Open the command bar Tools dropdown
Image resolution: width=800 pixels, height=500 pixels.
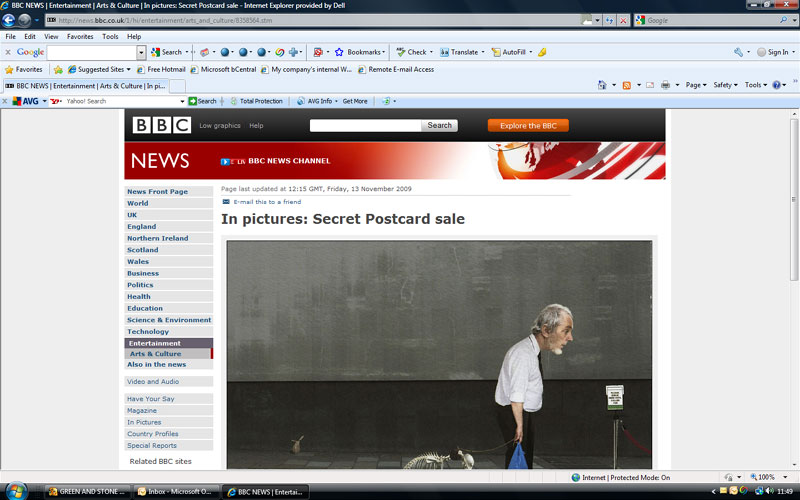[x=756, y=85]
